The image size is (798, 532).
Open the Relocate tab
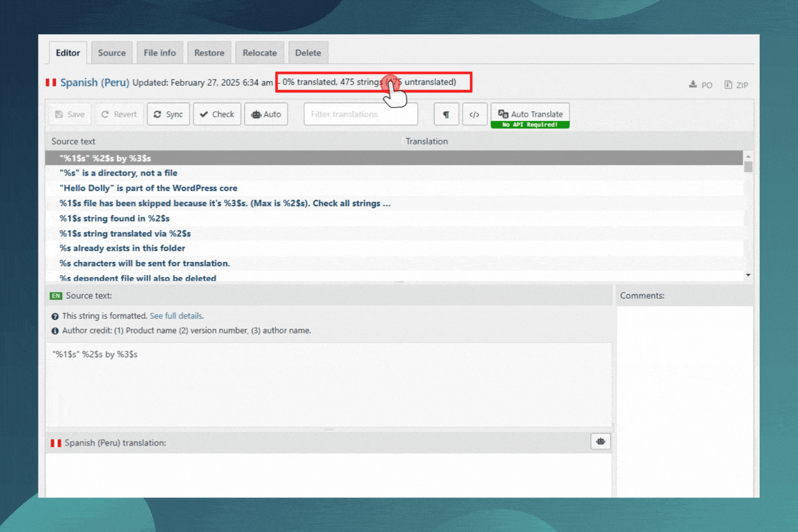(260, 53)
